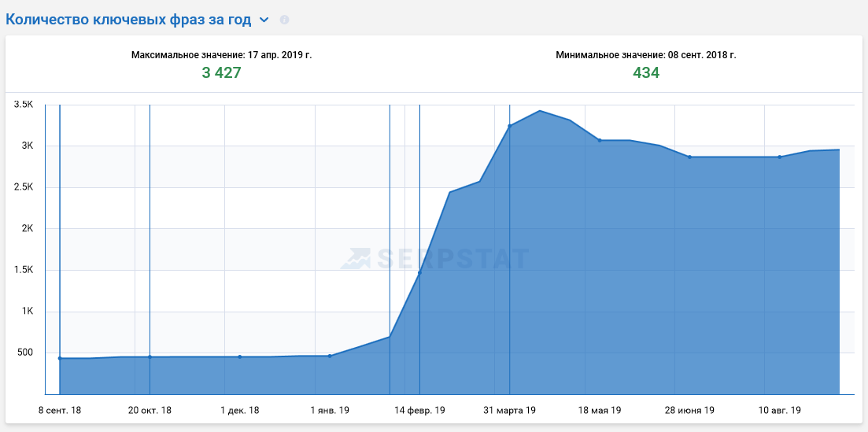868x432 pixels.
Task: Click the x-axis label '20 окт. 18'
Action: coord(150,411)
